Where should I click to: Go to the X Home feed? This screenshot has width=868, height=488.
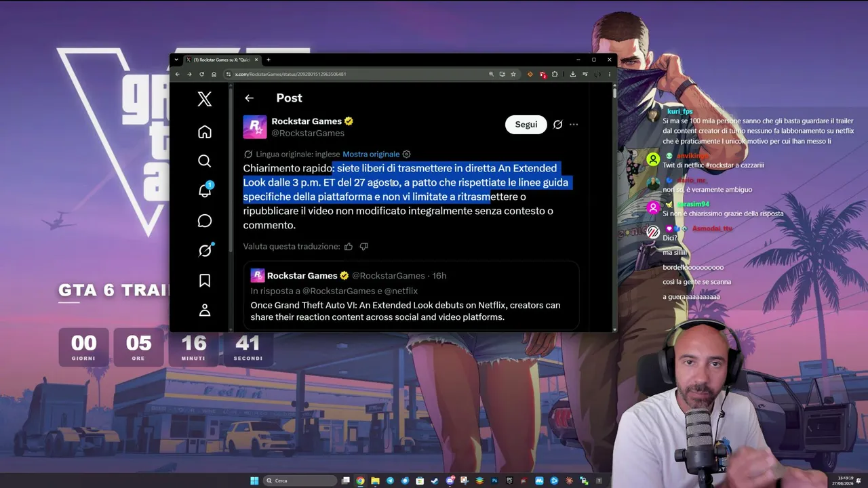pos(204,131)
